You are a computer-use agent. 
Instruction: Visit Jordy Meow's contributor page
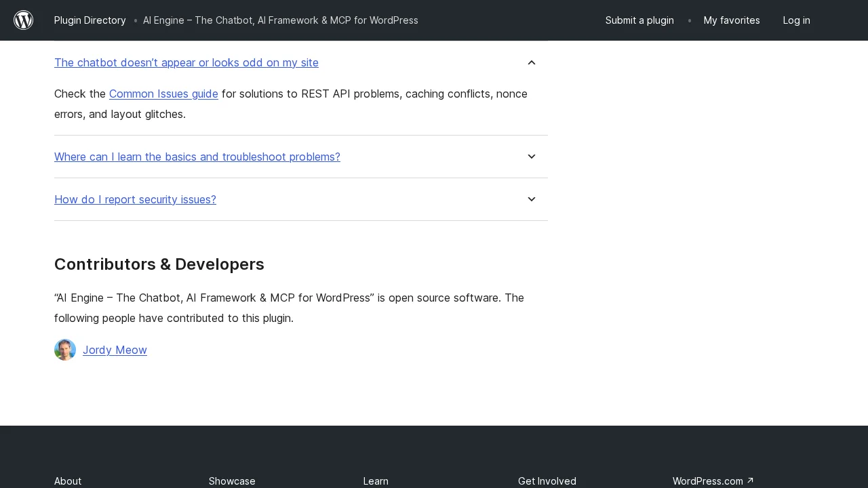click(115, 350)
